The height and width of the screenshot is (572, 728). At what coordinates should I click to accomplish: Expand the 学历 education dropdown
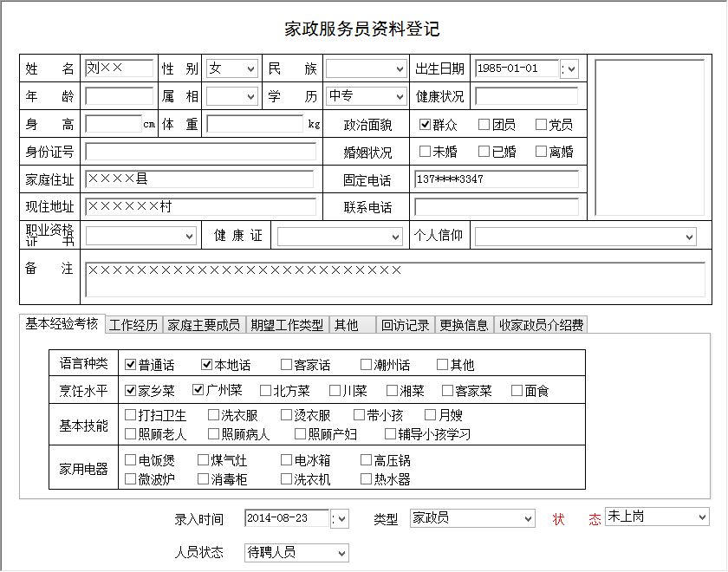[x=399, y=97]
